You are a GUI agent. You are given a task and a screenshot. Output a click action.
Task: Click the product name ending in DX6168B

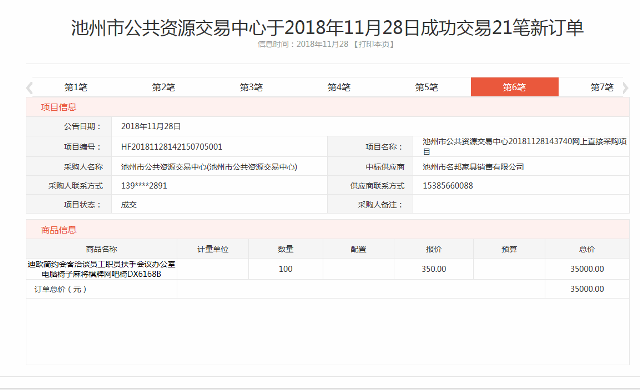tap(102, 269)
